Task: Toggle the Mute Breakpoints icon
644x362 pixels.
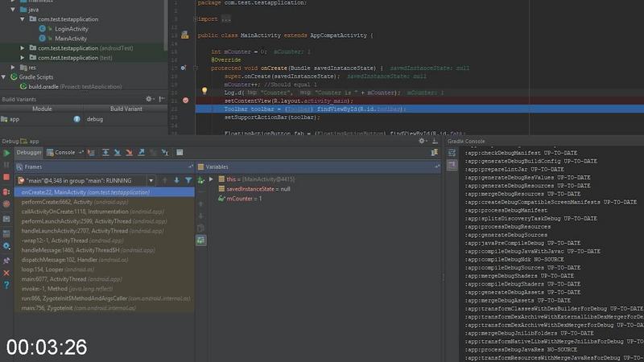Action: [x=6, y=204]
